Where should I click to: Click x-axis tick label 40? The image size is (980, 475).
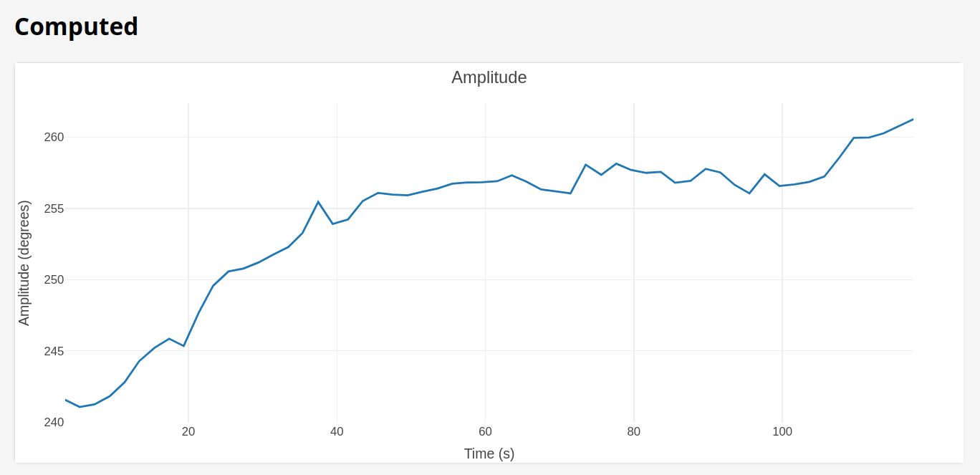337,431
